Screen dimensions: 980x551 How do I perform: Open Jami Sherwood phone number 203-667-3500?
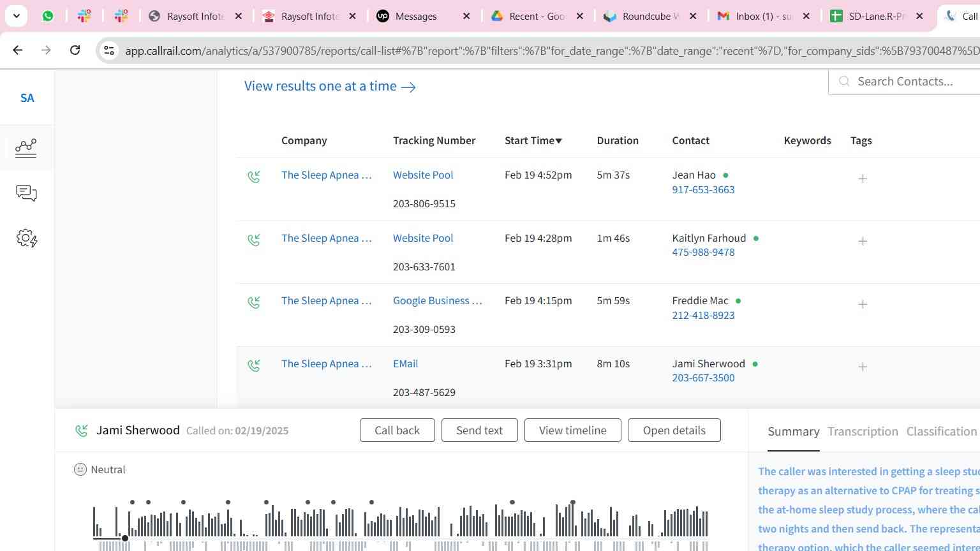coord(703,378)
